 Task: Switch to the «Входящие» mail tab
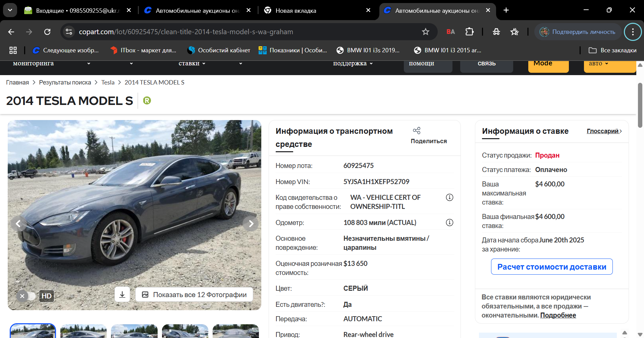(x=78, y=10)
